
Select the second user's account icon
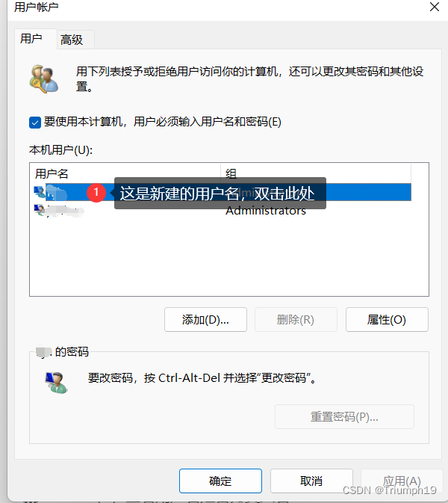(39, 210)
